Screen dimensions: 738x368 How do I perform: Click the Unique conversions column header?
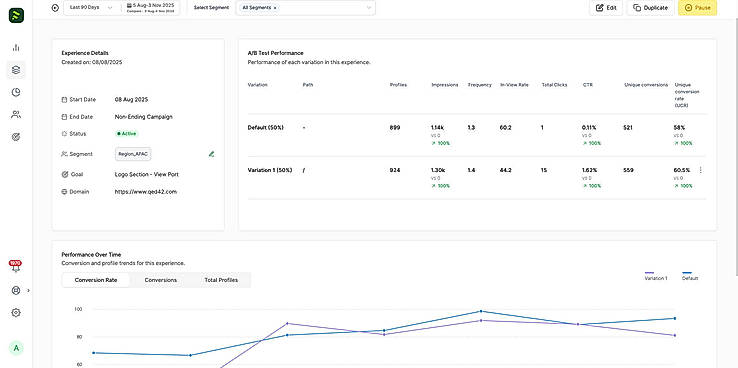coord(646,85)
